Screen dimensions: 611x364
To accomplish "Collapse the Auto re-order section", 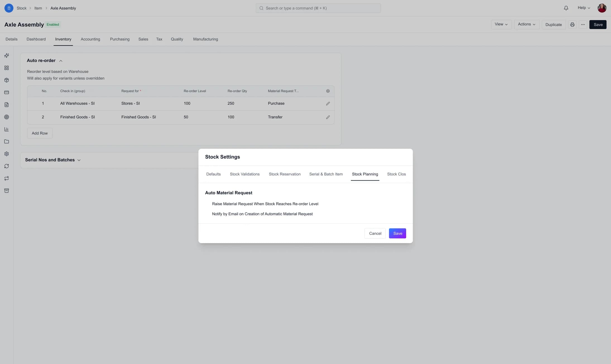I will pyautogui.click(x=61, y=61).
